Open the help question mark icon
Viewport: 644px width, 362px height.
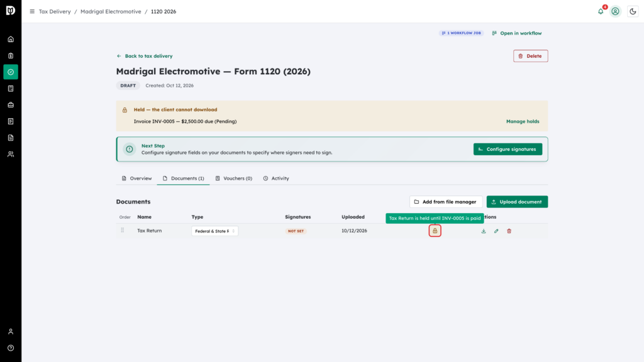(11, 348)
